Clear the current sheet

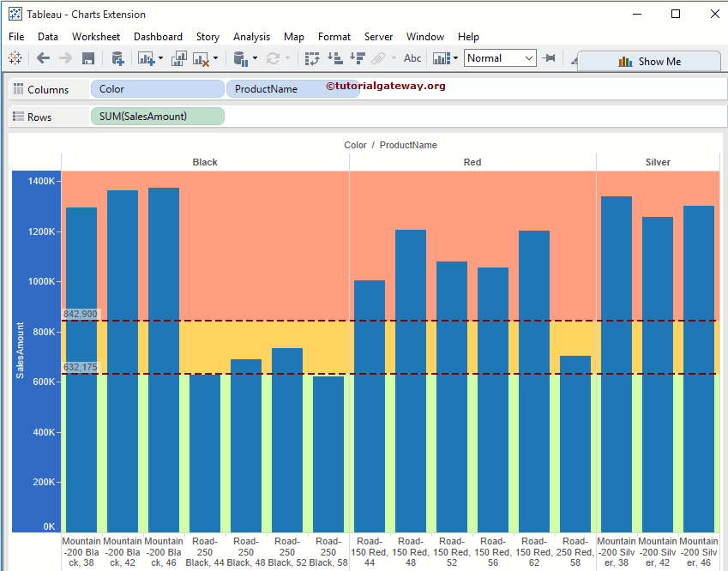point(202,58)
